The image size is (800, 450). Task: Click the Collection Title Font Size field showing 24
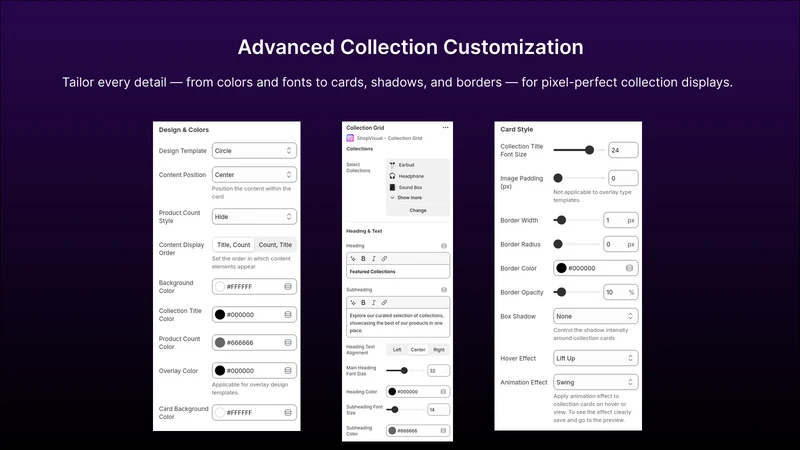[x=623, y=151]
